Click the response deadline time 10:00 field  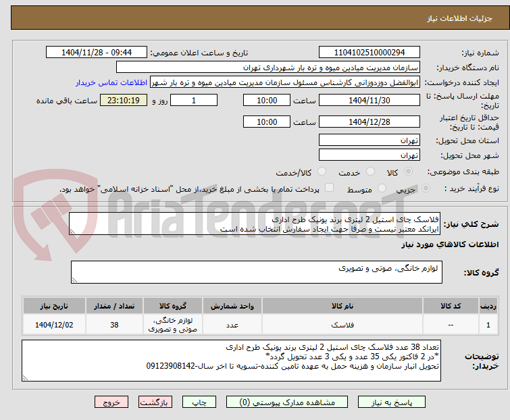(x=267, y=101)
